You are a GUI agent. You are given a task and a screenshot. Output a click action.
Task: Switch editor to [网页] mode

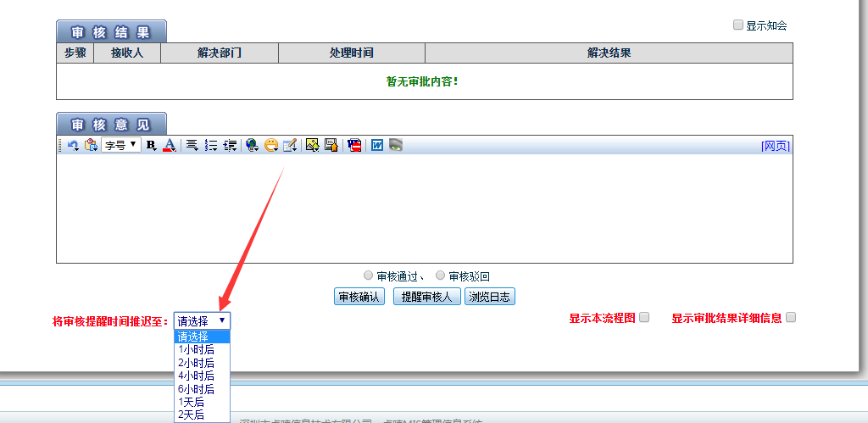[776, 146]
